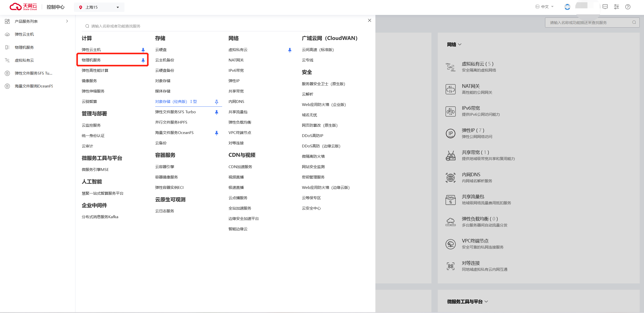Open 物理机服务 in the left sidebar
This screenshot has width=644, height=313.
pos(24,47)
